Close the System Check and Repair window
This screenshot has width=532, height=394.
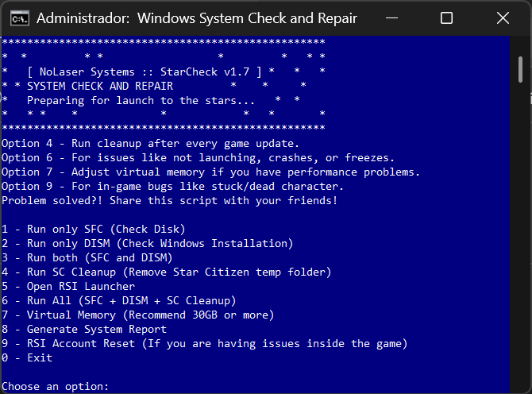click(x=503, y=18)
